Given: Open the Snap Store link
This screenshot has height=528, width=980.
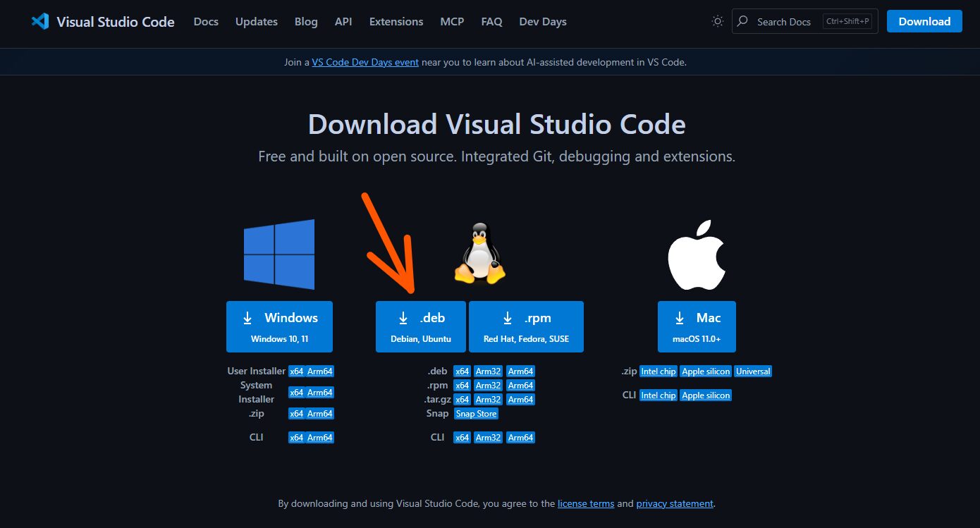Looking at the screenshot, I should pyautogui.click(x=476, y=414).
